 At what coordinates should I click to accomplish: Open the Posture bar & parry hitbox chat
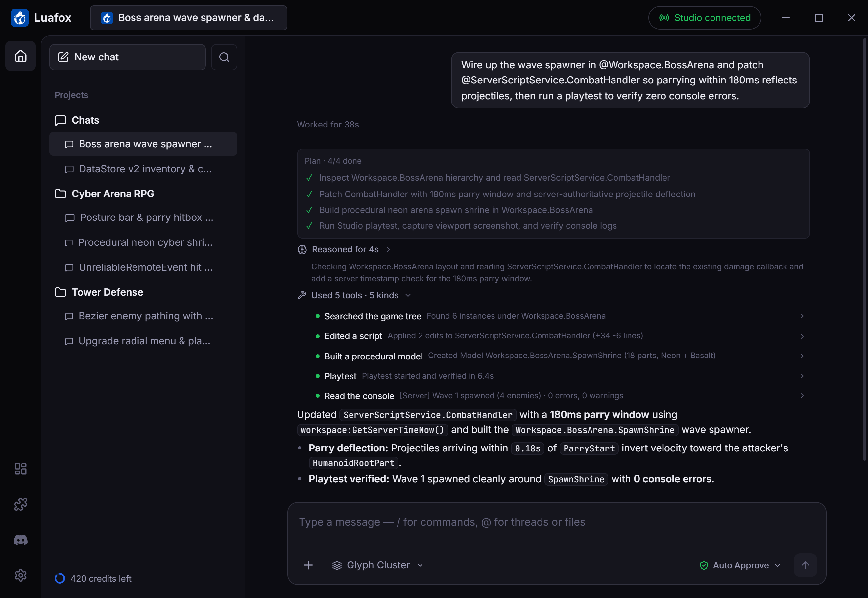[x=143, y=218]
